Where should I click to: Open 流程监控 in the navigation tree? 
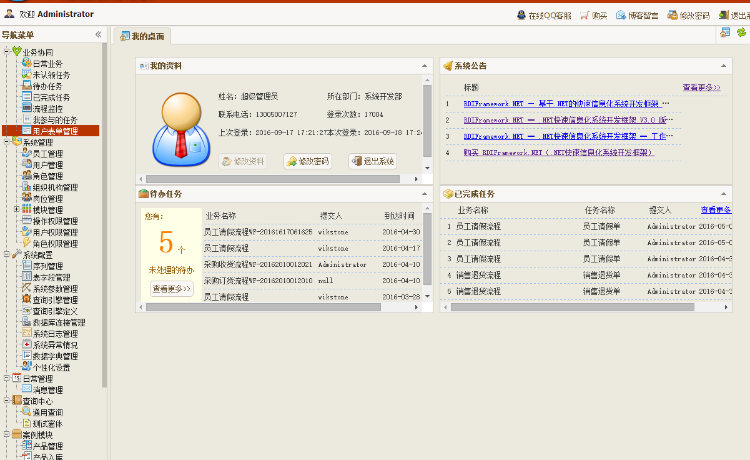(47, 109)
